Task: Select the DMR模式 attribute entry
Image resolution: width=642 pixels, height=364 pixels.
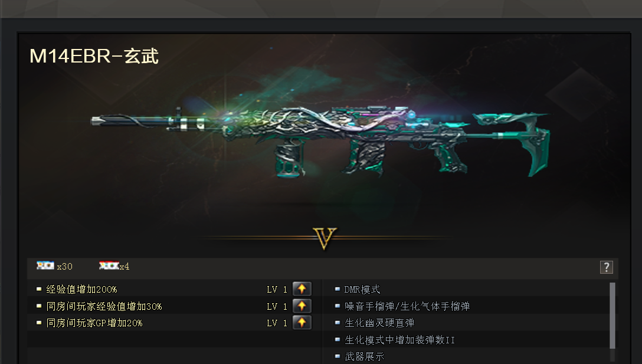Action: (x=362, y=290)
